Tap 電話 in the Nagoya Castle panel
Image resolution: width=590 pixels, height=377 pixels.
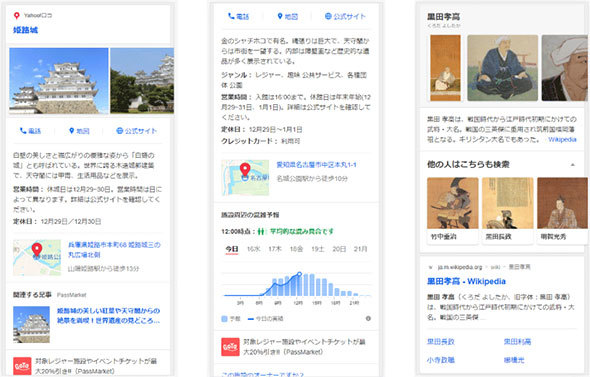(x=239, y=17)
